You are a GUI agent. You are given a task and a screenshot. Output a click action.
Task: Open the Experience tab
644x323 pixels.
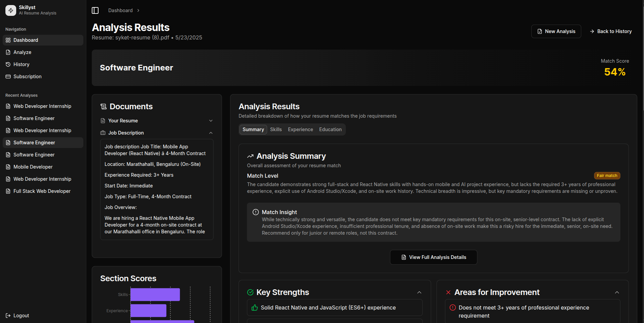coord(301,129)
